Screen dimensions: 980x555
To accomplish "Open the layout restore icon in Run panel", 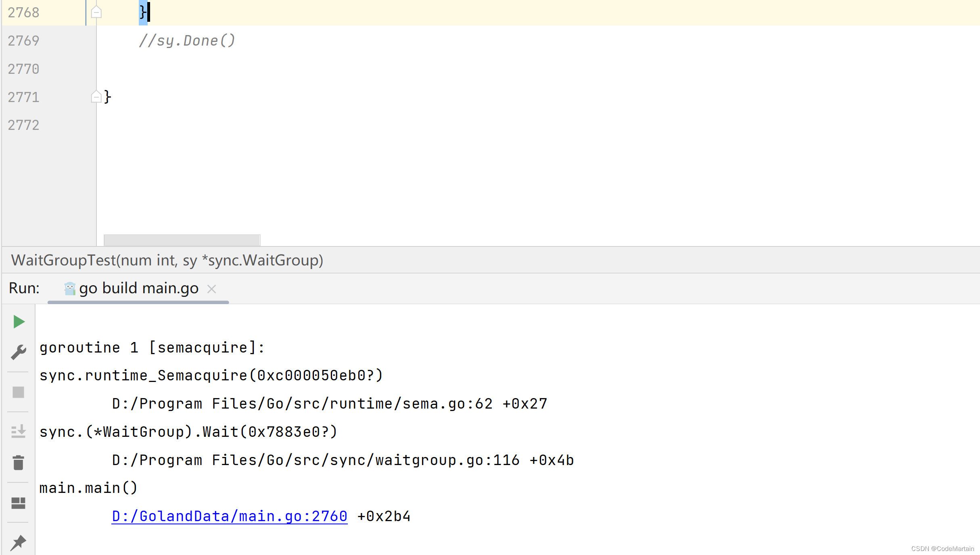I will point(19,503).
